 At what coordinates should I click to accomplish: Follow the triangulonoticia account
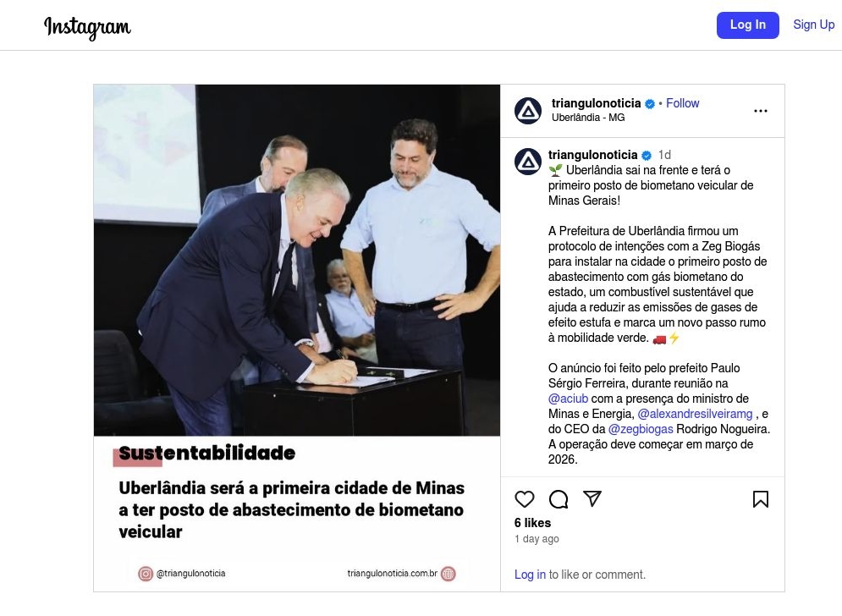click(683, 103)
